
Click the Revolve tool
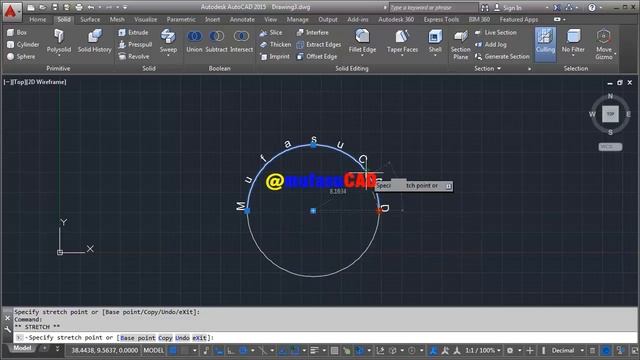coord(133,57)
